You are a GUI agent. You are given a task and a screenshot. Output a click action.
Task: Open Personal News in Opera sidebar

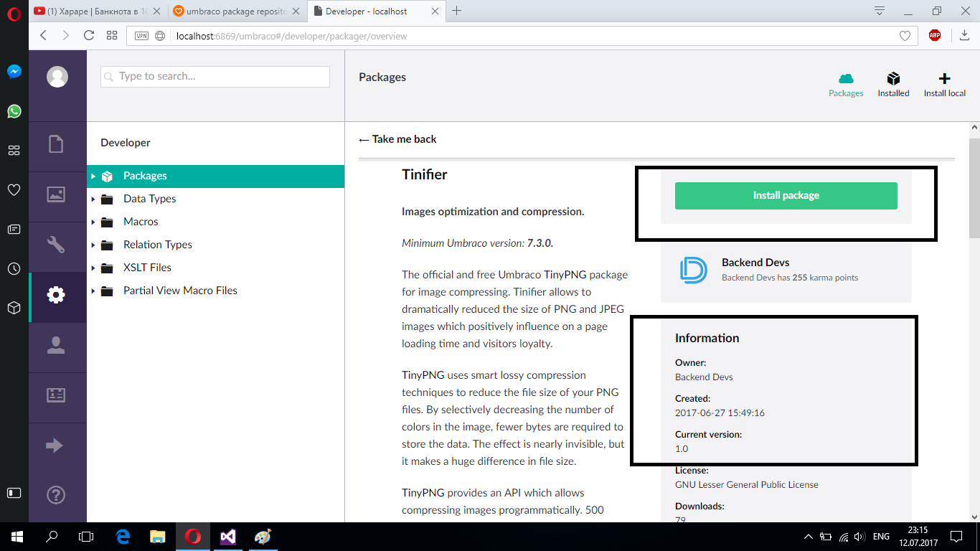pos(14,230)
